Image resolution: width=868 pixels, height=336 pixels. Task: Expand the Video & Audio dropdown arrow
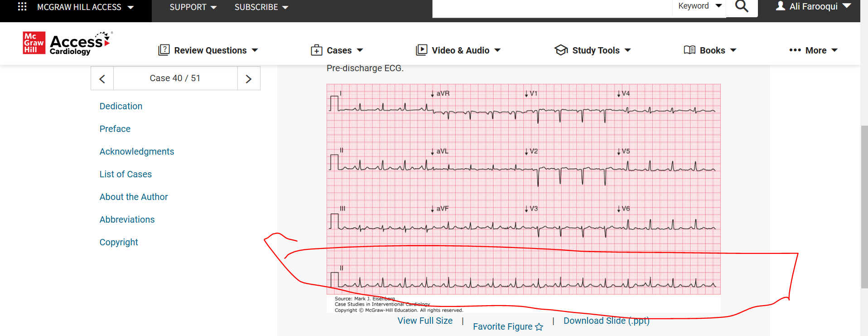click(497, 50)
